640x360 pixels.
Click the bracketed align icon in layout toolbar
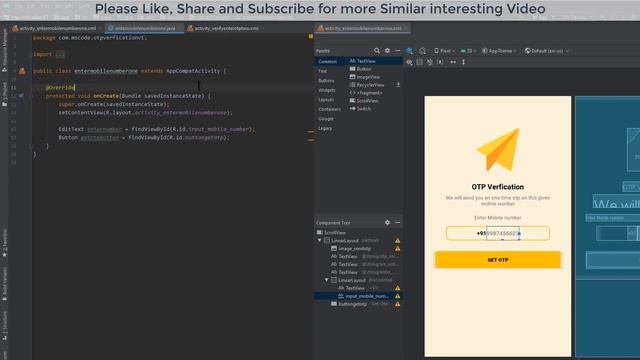[x=440, y=62]
